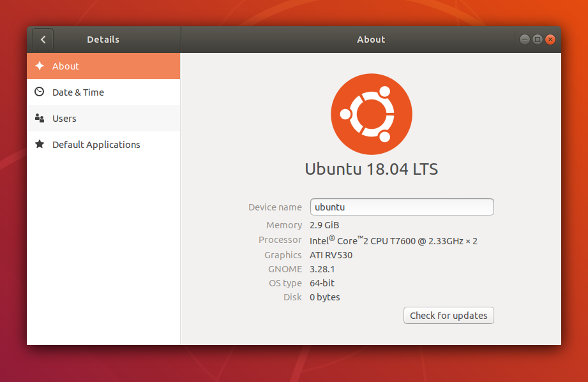Viewport: 588px width, 382px height.
Task: Click the OS type value 64-bit
Action: click(322, 283)
